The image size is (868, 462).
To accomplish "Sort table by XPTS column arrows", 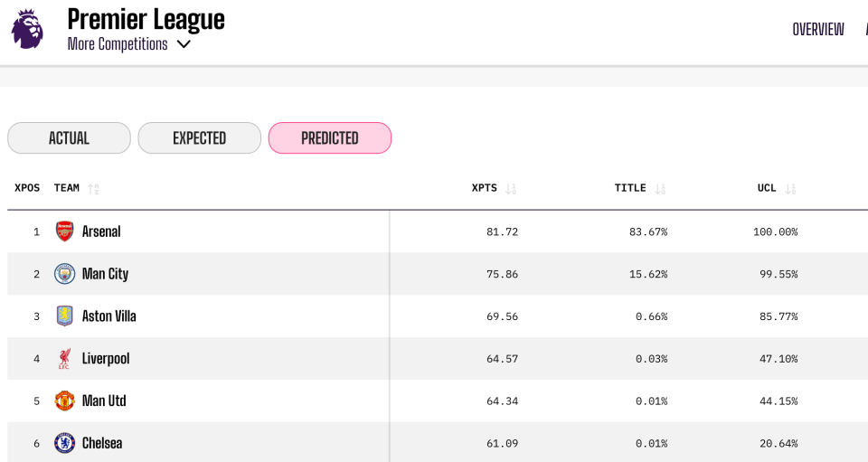I will coord(511,189).
